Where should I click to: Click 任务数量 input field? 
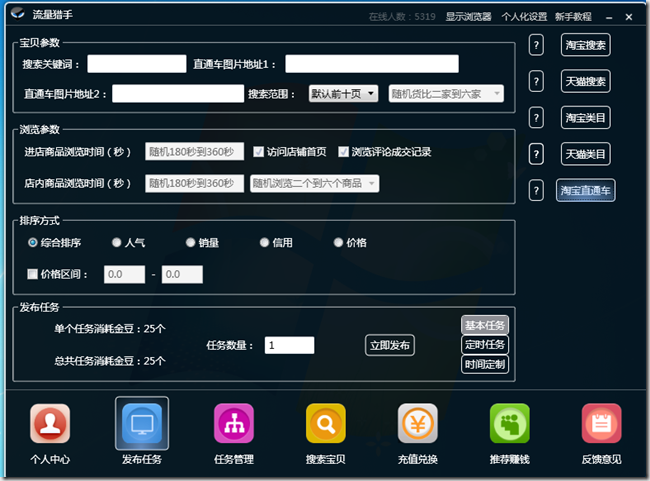click(289, 345)
